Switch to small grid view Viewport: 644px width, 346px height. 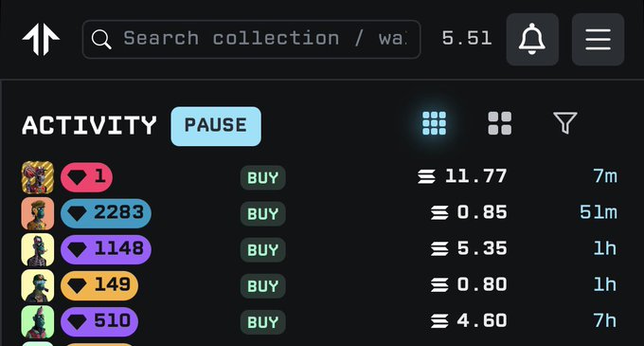pyautogui.click(x=434, y=123)
